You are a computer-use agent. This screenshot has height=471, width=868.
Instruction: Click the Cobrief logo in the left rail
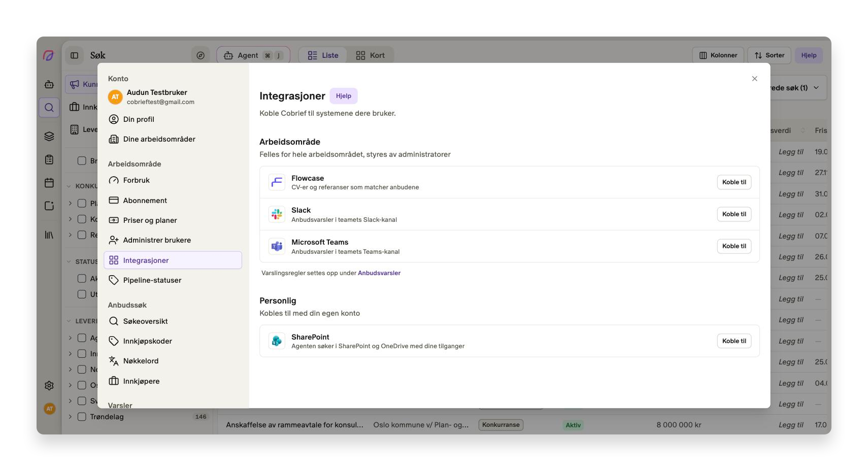(49, 55)
